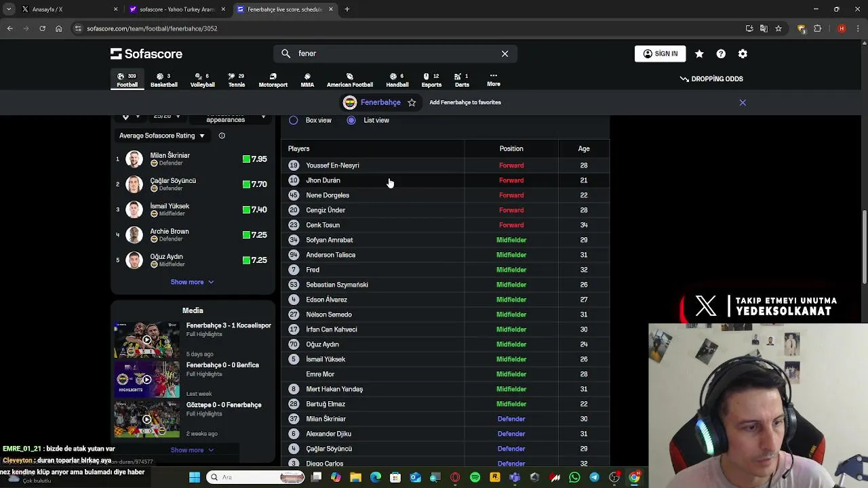This screenshot has width=868, height=488.
Task: Open the Basketball sports tab
Action: coord(163,80)
